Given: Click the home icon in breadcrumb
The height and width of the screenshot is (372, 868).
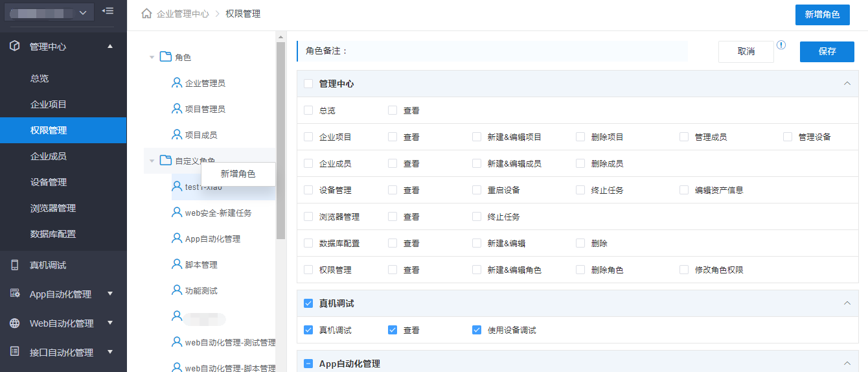Looking at the screenshot, I should (146, 13).
